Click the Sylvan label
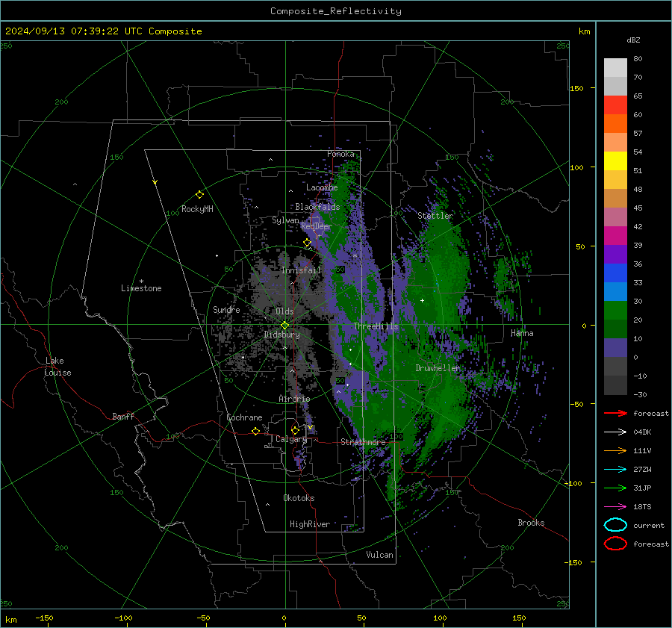The width and height of the screenshot is (672, 628). pos(285,220)
